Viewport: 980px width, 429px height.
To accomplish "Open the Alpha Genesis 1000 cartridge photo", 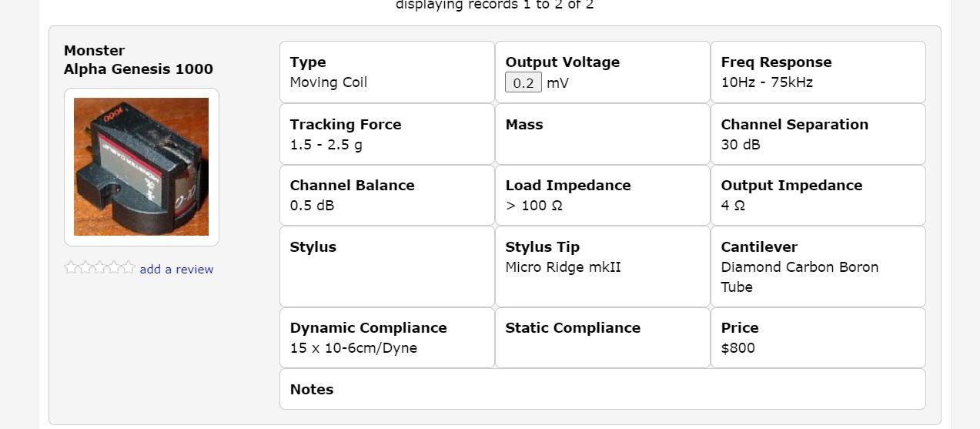I will pyautogui.click(x=141, y=166).
